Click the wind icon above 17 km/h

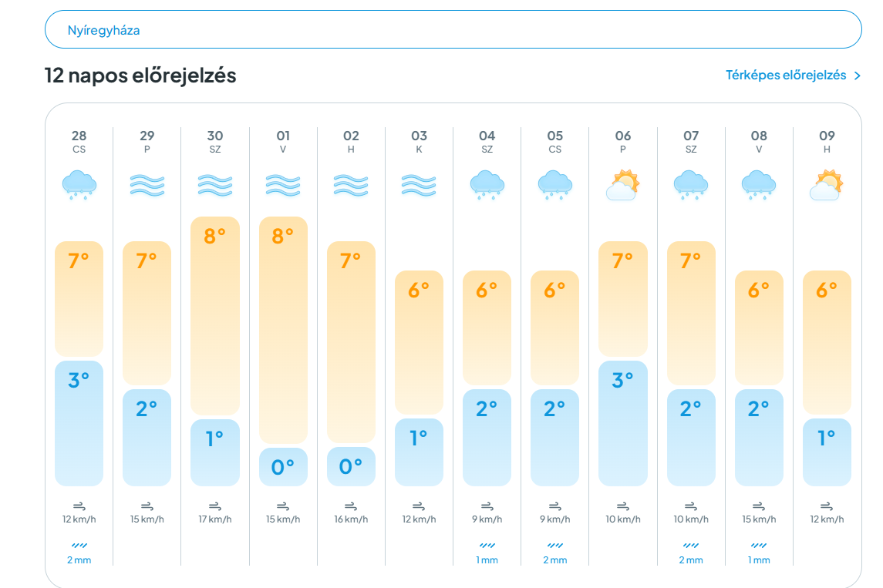point(214,506)
